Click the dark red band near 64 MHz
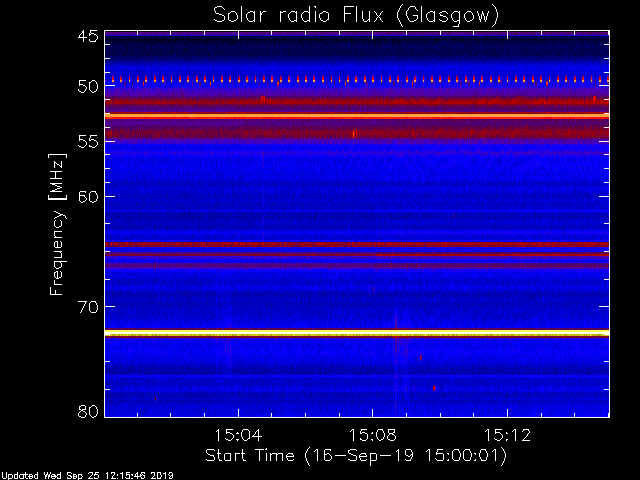The width and height of the screenshot is (640, 480). tap(357, 245)
